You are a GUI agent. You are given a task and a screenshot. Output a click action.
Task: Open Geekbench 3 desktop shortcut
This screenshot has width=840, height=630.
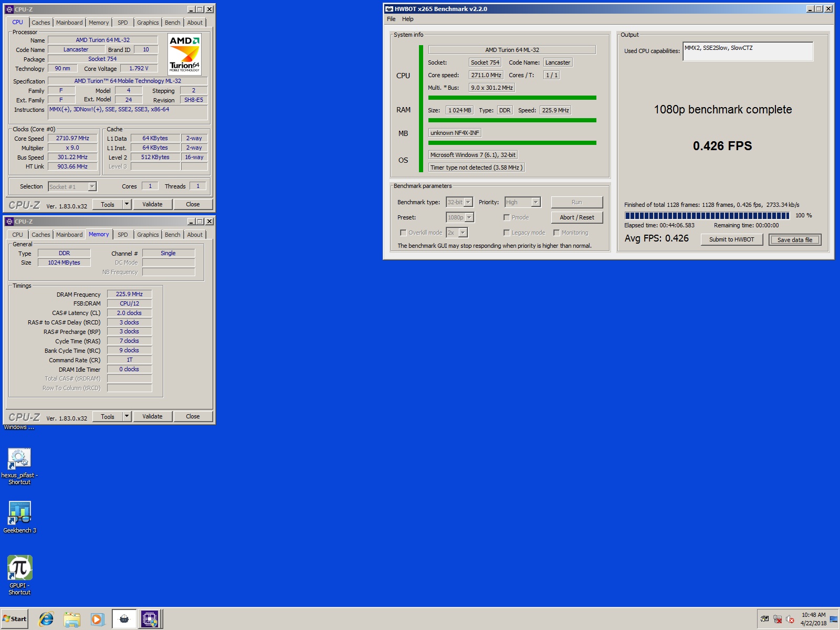tap(19, 517)
